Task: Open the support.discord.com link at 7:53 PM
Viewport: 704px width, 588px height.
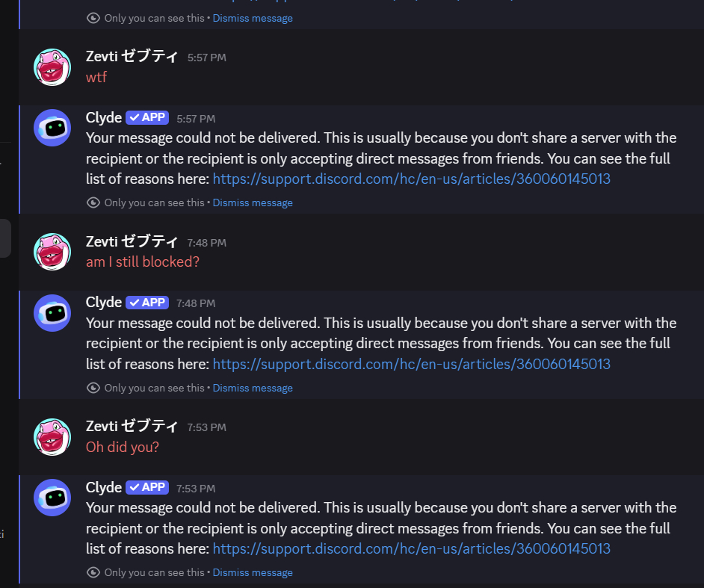Action: tap(411, 548)
